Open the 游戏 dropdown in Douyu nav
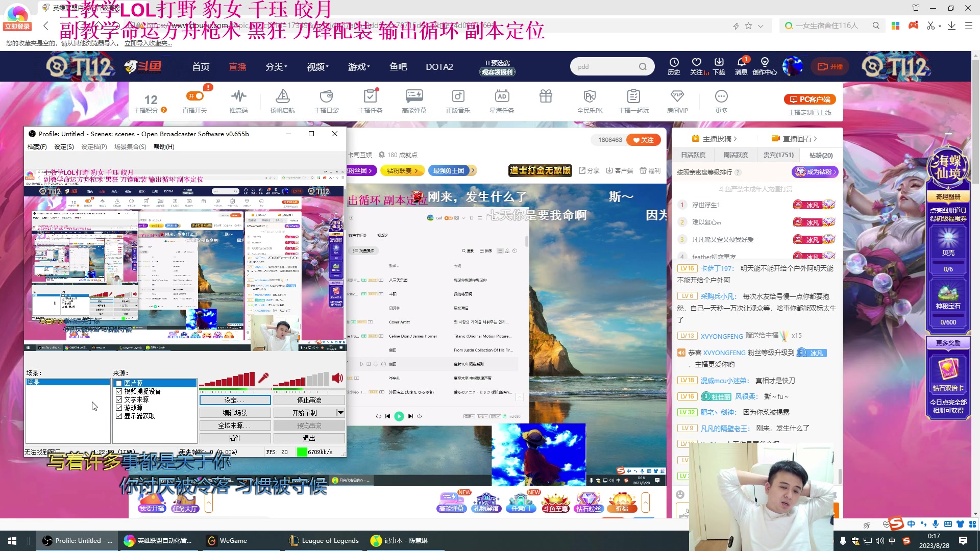 click(x=359, y=67)
